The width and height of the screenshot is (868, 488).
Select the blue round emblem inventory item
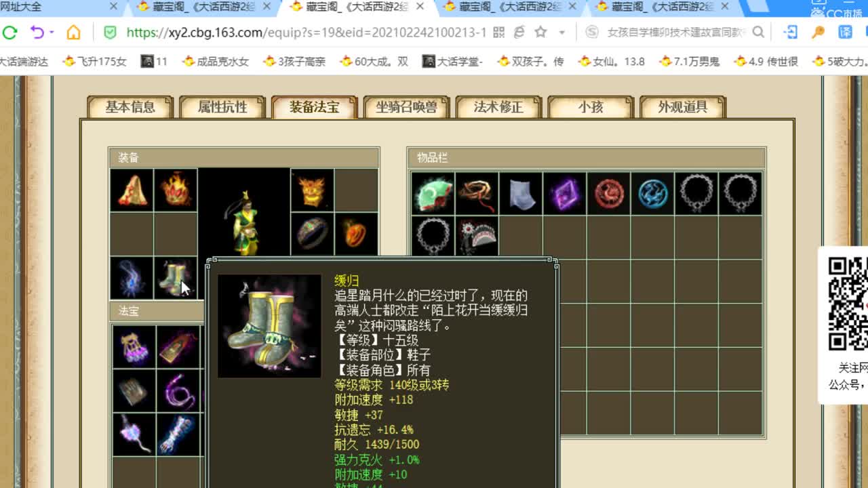pos(653,193)
